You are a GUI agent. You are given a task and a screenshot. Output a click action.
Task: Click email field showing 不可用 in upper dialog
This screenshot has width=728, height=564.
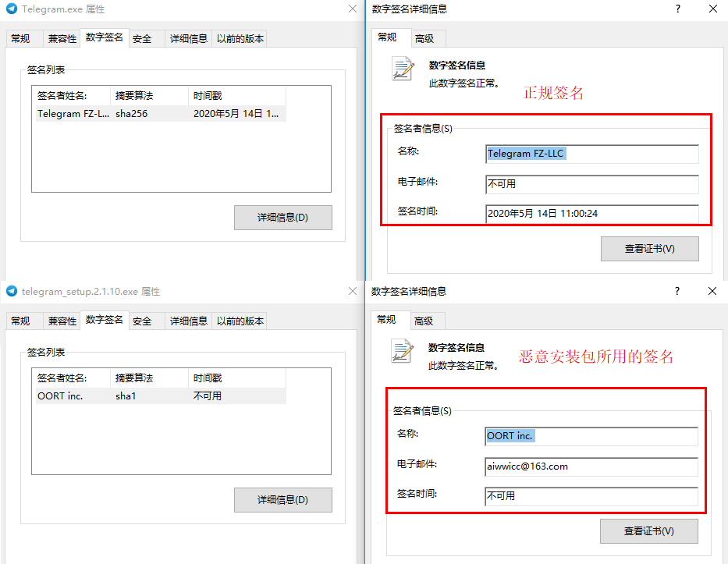[592, 184]
